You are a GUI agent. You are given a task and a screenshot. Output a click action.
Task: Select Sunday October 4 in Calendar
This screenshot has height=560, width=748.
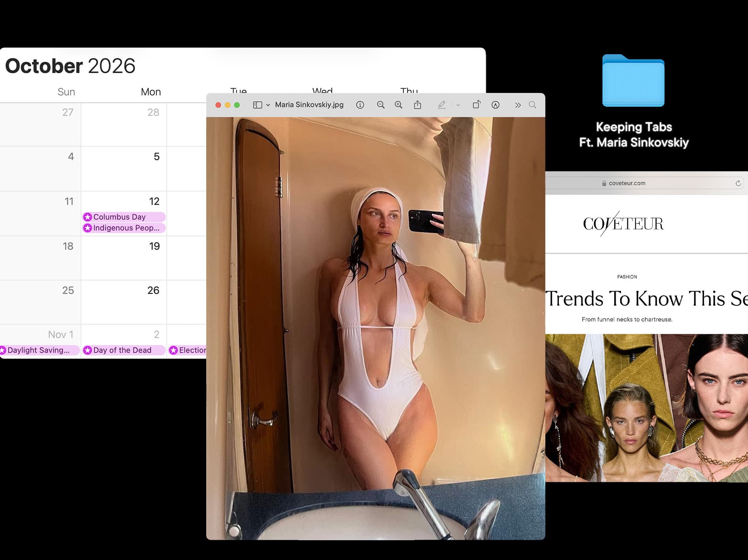click(x=40, y=169)
